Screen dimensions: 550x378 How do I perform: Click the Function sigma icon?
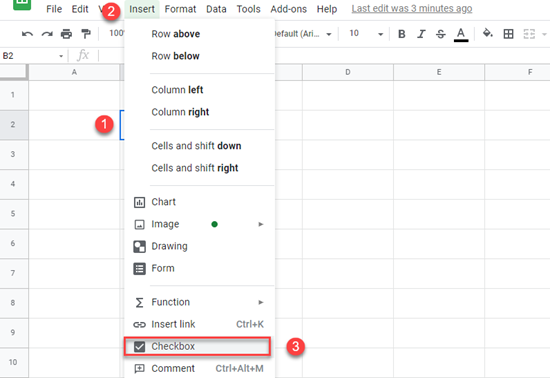coord(139,302)
